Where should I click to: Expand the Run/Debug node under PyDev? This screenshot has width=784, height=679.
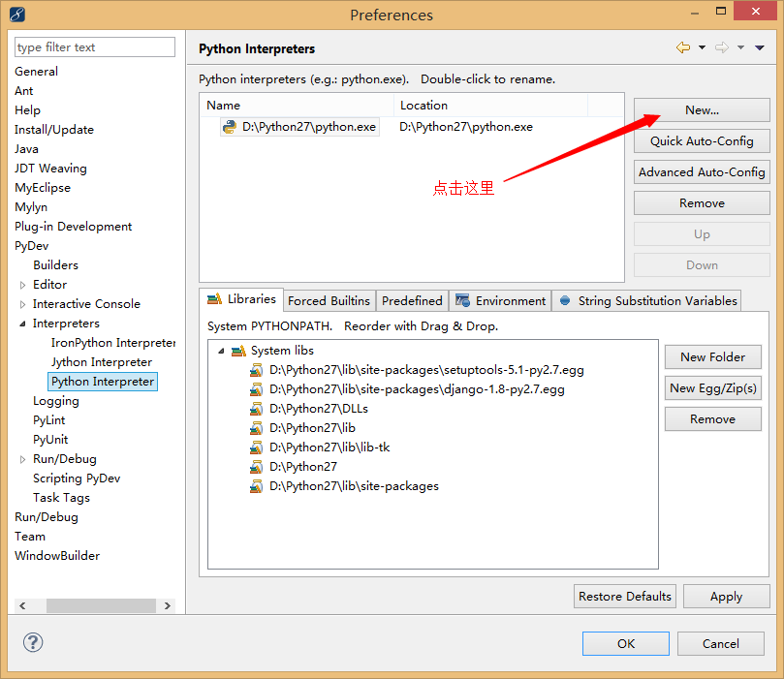point(22,459)
